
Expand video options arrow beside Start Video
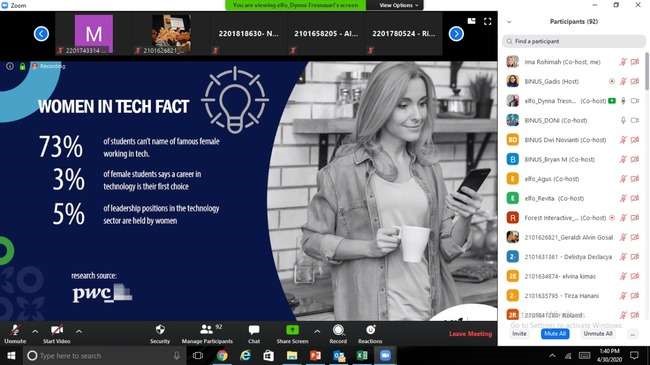pyautogui.click(x=79, y=331)
